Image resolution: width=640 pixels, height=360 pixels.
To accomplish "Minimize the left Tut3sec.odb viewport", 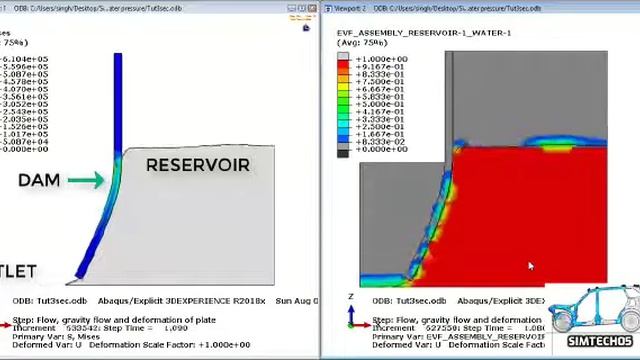I will click(x=291, y=8).
